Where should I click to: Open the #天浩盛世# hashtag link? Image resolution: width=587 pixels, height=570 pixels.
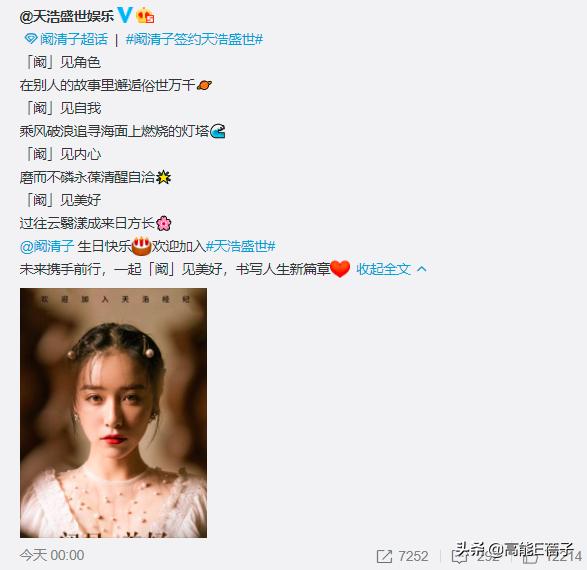click(x=241, y=246)
